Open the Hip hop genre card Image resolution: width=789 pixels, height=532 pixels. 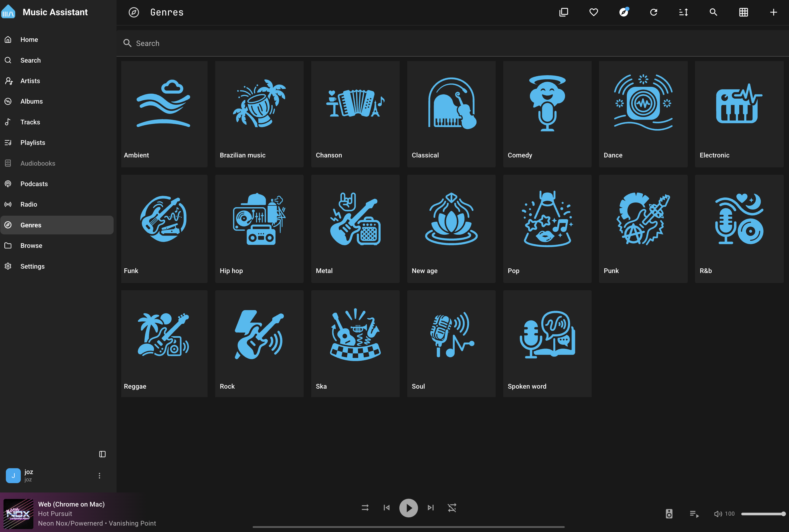click(x=259, y=229)
